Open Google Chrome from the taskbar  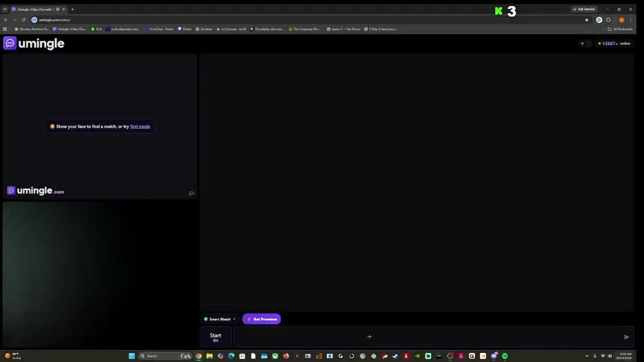click(199, 356)
